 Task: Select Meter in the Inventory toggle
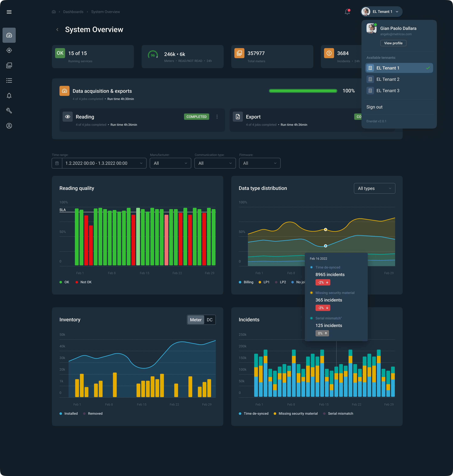pos(196,320)
